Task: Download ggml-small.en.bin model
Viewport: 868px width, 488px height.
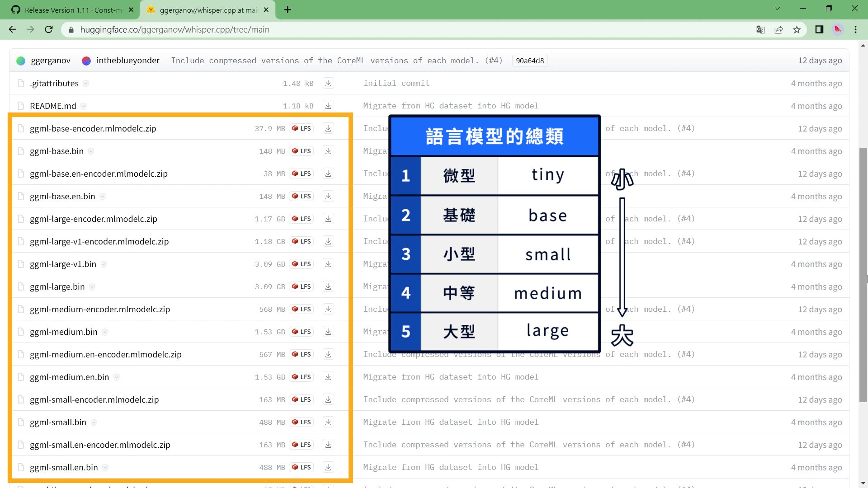Action: [x=328, y=467]
